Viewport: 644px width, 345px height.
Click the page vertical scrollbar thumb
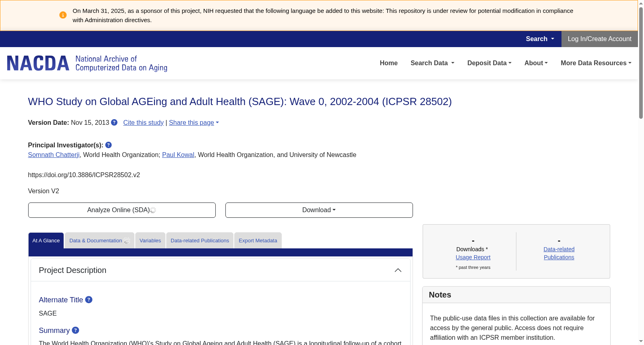[641, 62]
